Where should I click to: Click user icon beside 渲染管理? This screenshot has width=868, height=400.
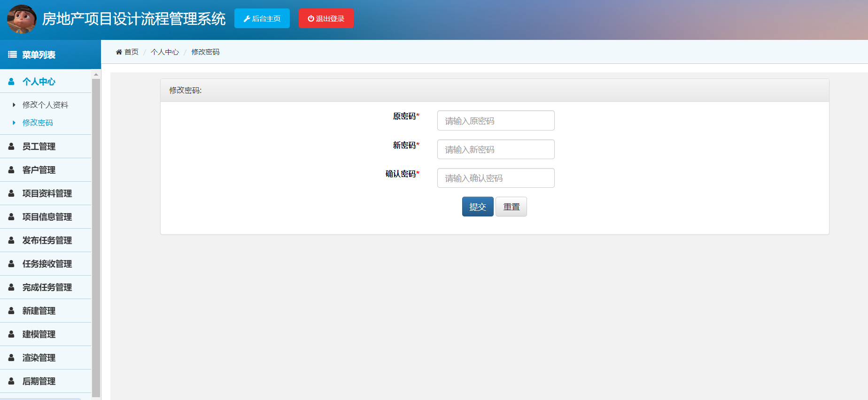(x=11, y=358)
